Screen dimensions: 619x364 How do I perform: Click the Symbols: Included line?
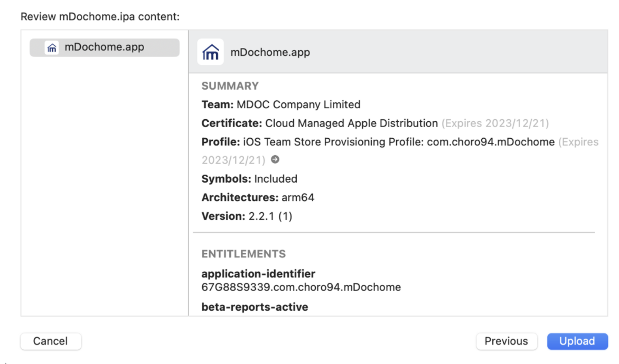[x=249, y=179]
